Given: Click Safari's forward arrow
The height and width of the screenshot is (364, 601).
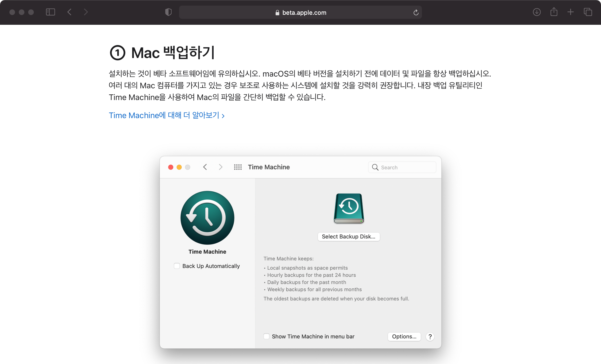Looking at the screenshot, I should click(x=86, y=12).
